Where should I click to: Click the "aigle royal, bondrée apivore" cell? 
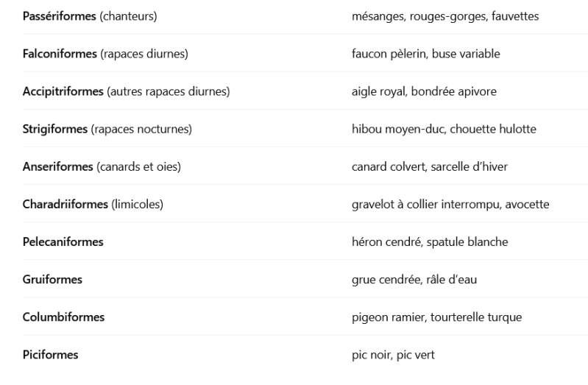coord(424,91)
